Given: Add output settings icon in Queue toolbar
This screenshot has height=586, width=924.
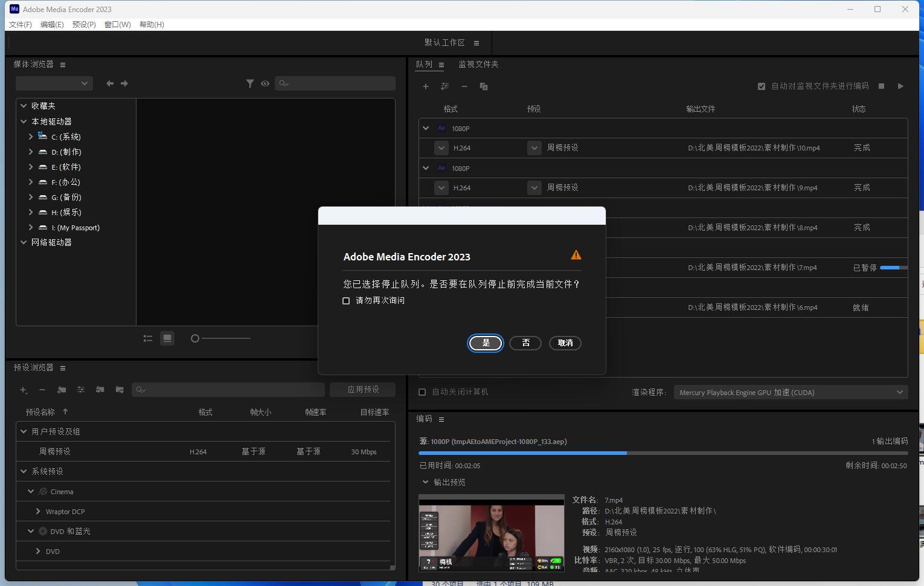Looking at the screenshot, I should 445,86.
